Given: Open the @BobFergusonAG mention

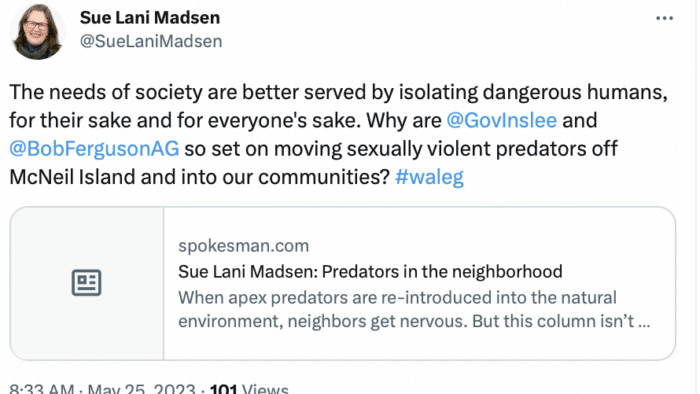Looking at the screenshot, I should click(x=94, y=149).
